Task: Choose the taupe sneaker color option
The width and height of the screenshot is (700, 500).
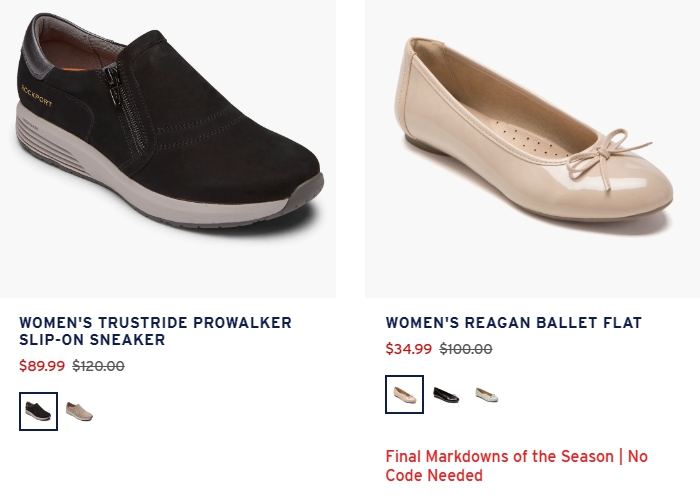Action: pos(79,411)
